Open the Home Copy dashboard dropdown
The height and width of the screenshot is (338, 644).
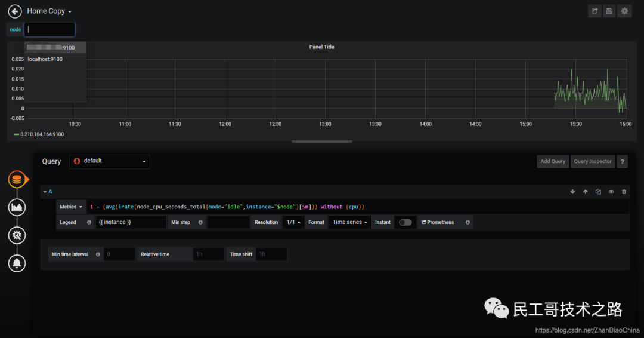click(49, 11)
